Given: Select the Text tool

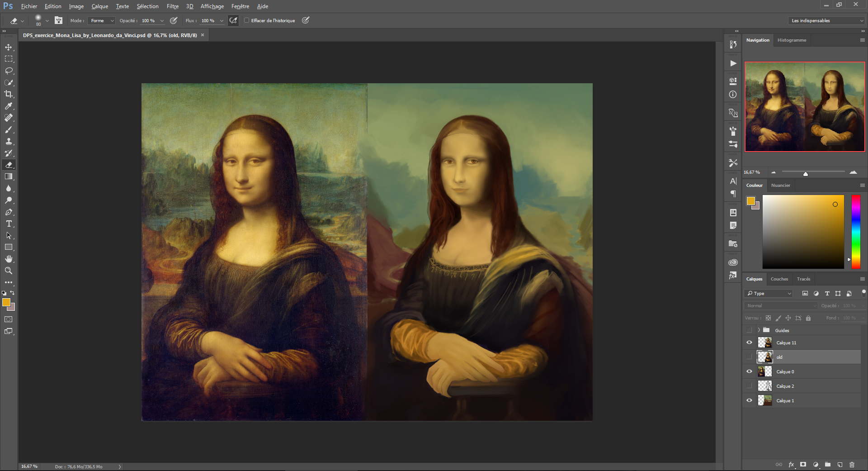Looking at the screenshot, I should click(9, 224).
